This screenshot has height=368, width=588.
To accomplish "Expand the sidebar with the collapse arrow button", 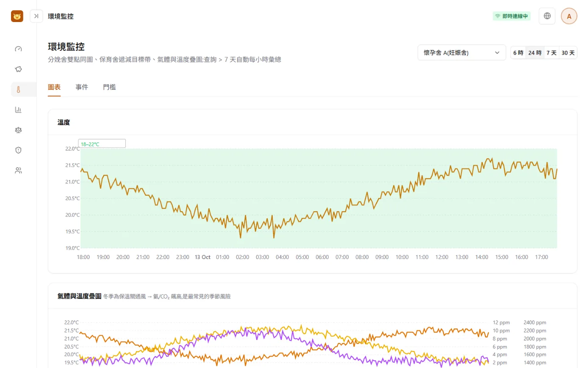I will 36,16.
